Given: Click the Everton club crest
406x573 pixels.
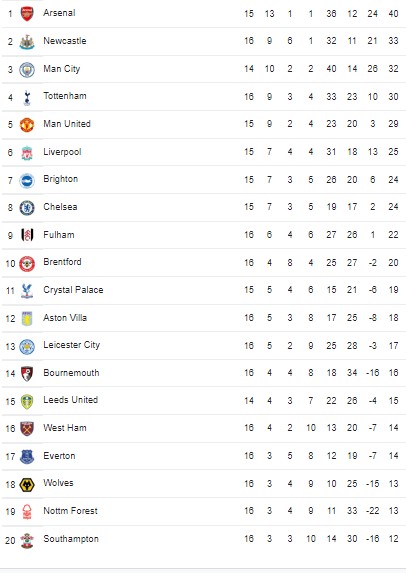Looking at the screenshot, I should [x=27, y=457].
